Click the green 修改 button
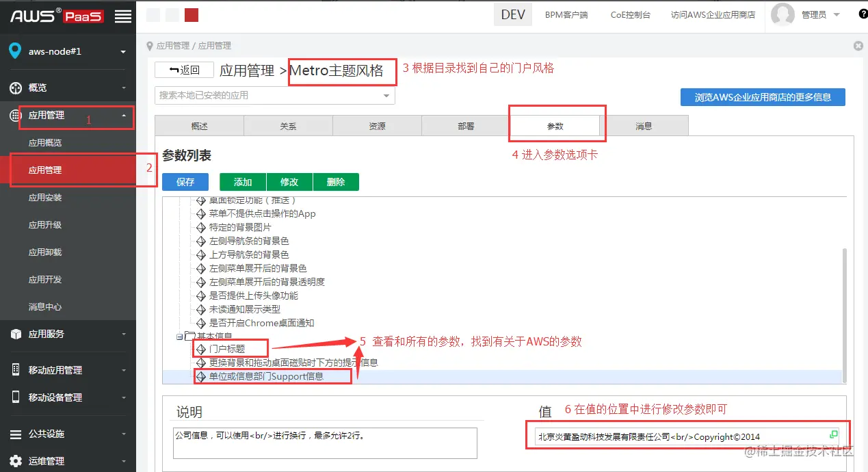Image resolution: width=868 pixels, height=472 pixels. coord(289,182)
